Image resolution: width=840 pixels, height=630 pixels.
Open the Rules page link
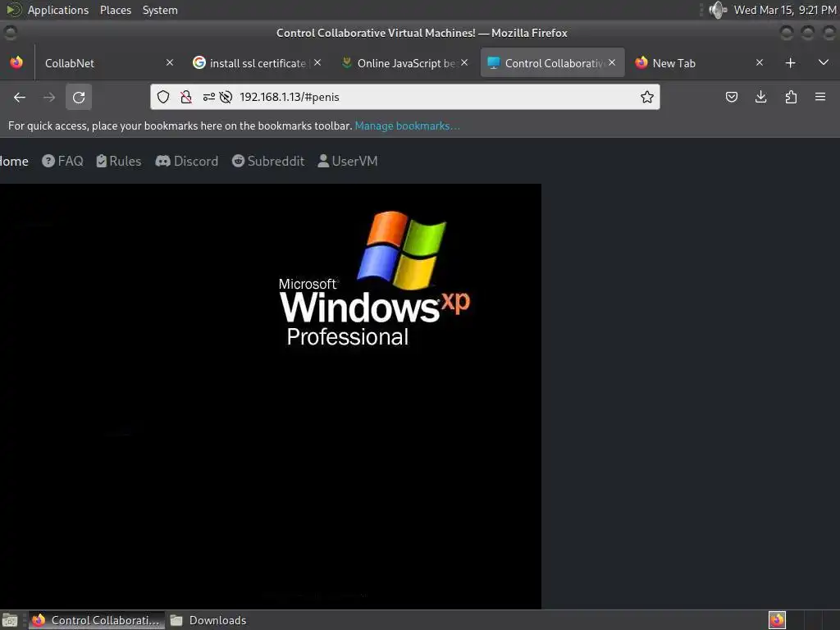tap(119, 162)
